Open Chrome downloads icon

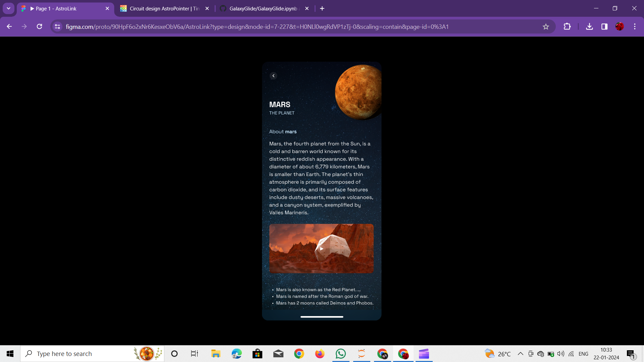589,27
